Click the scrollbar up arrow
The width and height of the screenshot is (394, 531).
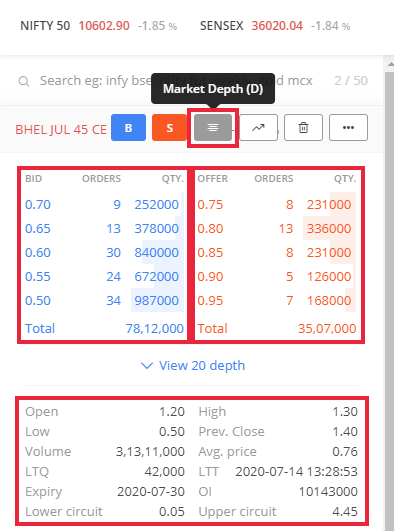(x=390, y=64)
